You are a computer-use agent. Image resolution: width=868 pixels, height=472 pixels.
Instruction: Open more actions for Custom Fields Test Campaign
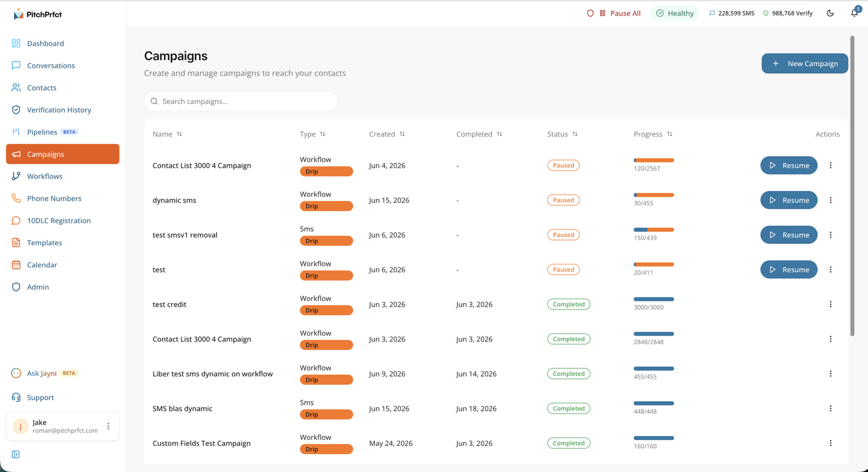[830, 443]
